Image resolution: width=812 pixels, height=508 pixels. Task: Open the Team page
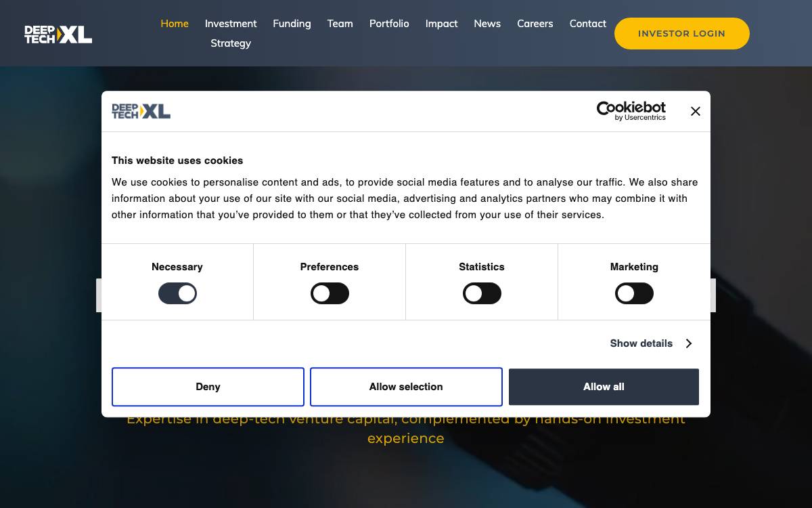(340, 23)
